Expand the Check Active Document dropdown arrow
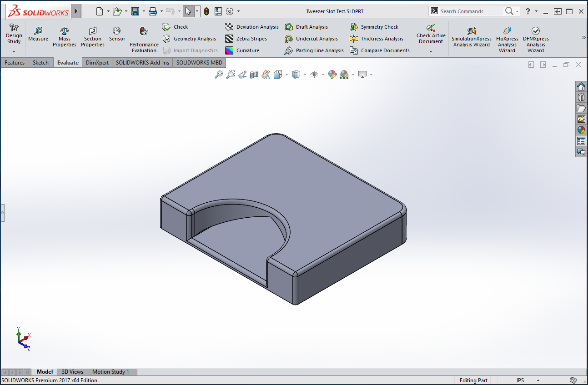 pos(431,51)
